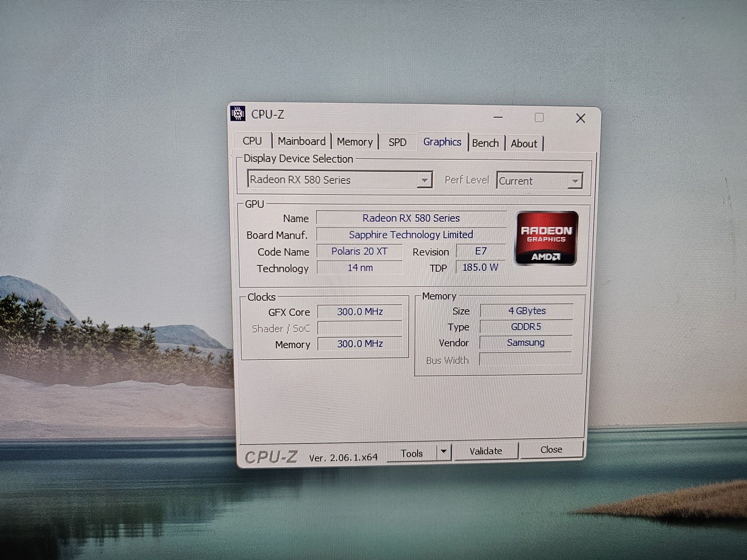The width and height of the screenshot is (747, 560).
Task: Select the Memory tab
Action: point(355,142)
